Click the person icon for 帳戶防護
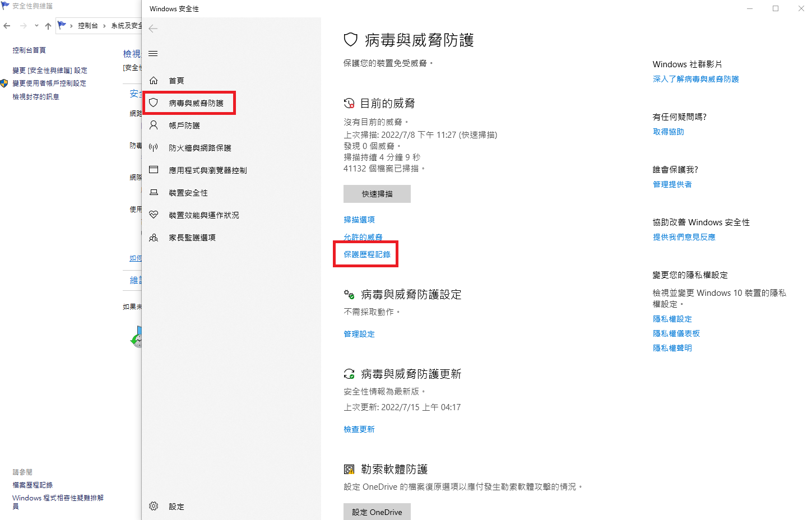Image resolution: width=812 pixels, height=520 pixels. point(154,126)
